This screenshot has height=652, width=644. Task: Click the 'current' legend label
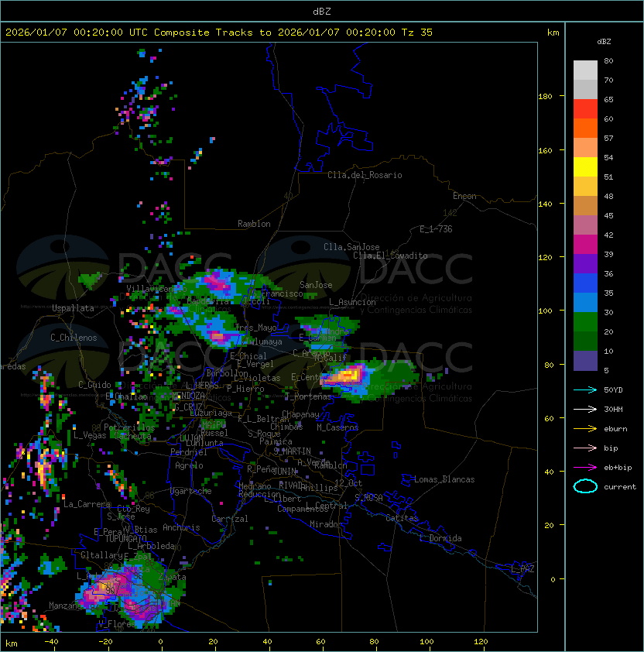pyautogui.click(x=620, y=486)
